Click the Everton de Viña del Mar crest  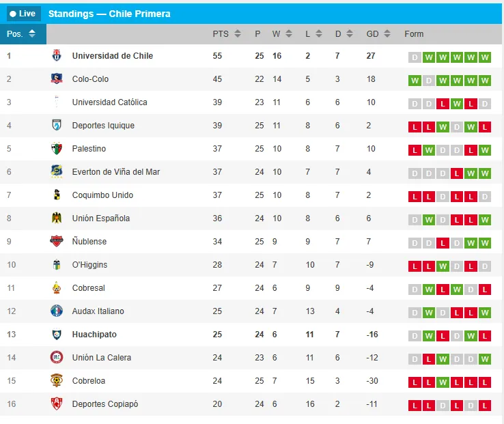pos(57,172)
